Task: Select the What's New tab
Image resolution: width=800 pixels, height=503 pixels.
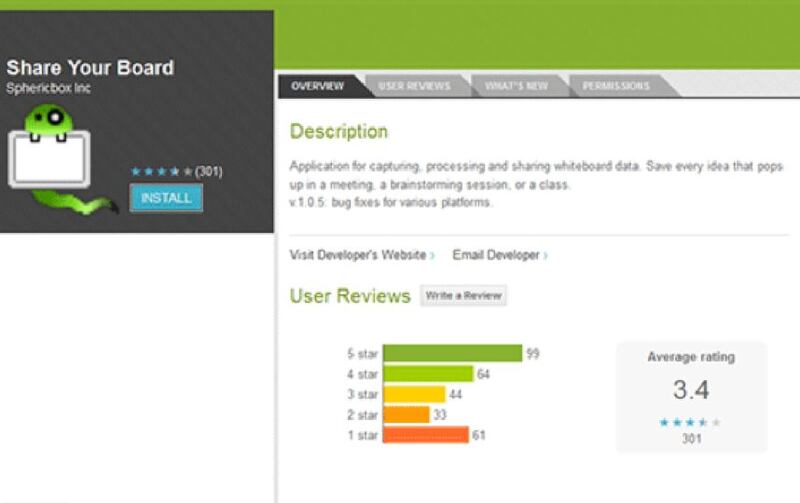Action: [x=516, y=86]
